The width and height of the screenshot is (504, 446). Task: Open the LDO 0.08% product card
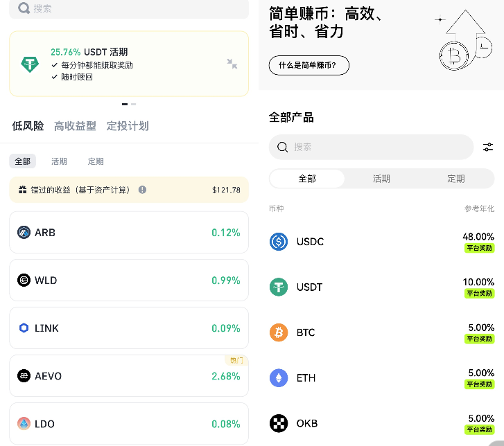pyautogui.click(x=129, y=424)
